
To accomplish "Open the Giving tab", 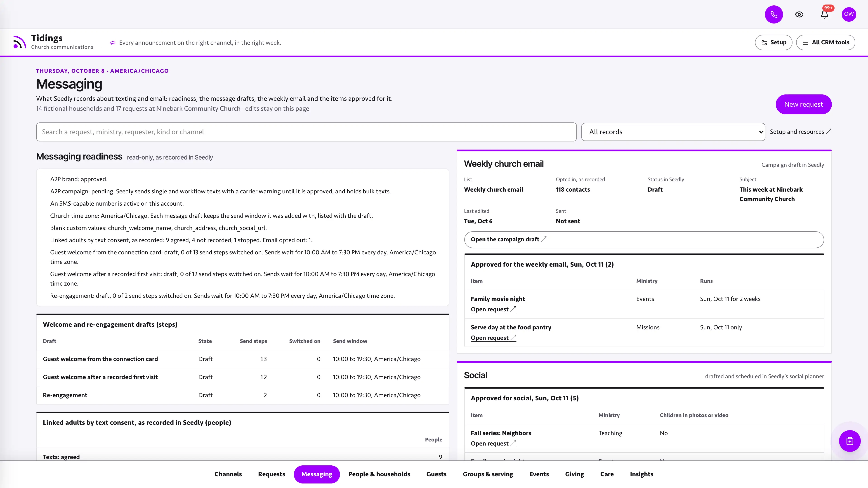I will point(574,474).
